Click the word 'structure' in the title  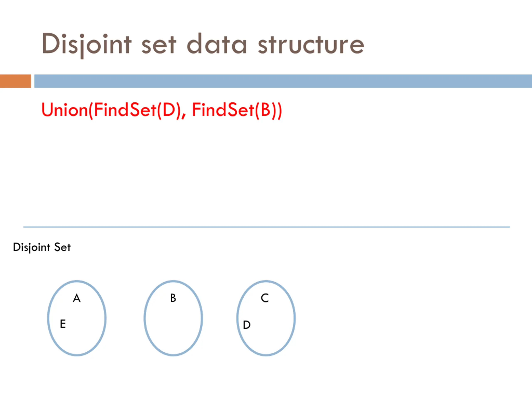(x=311, y=44)
